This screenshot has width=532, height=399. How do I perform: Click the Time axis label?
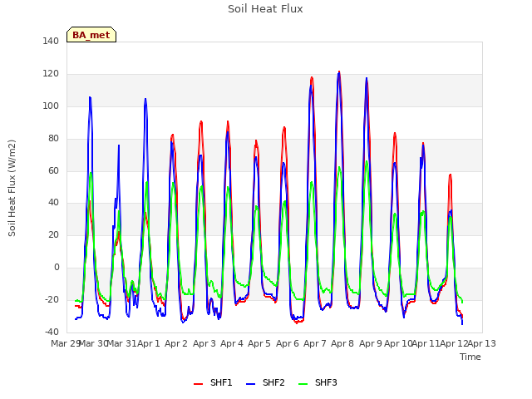click(x=470, y=357)
